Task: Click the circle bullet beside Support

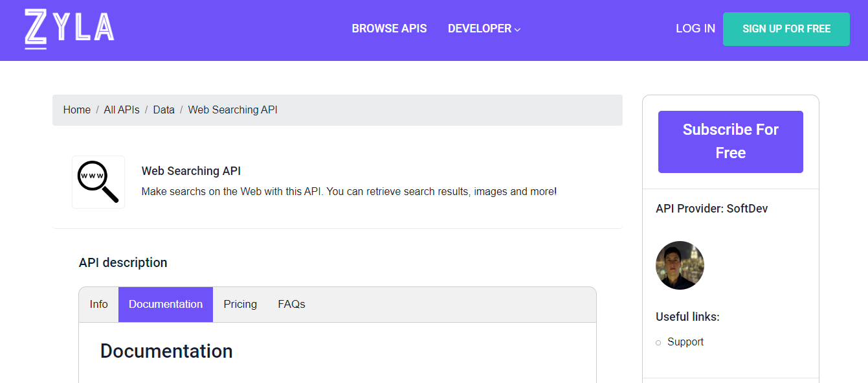Action: [x=658, y=342]
